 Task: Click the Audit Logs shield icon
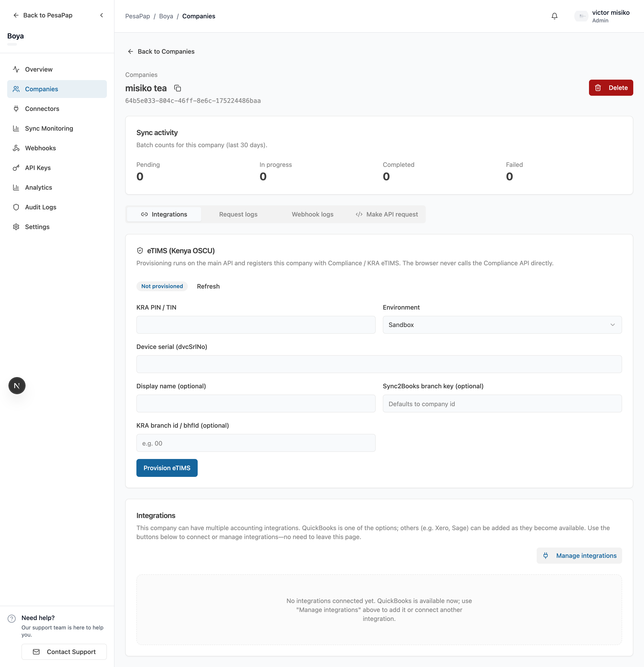coord(16,207)
